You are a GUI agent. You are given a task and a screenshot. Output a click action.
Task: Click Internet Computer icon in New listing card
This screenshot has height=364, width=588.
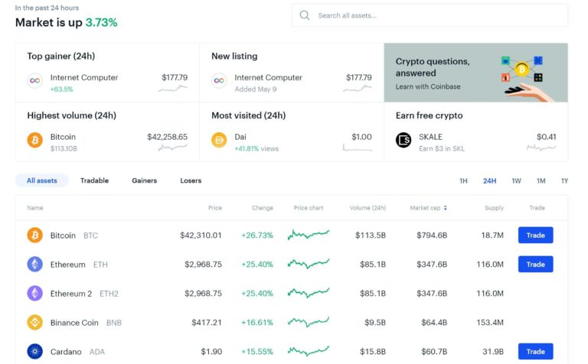tap(219, 80)
